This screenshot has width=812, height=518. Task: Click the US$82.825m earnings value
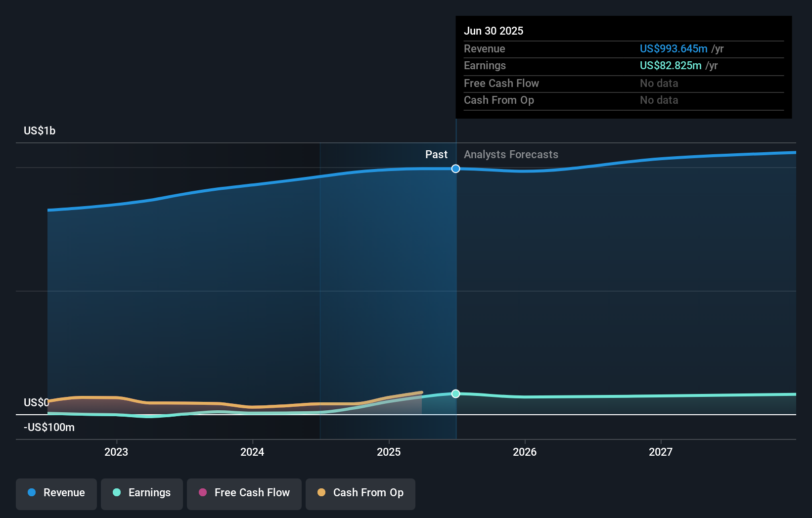[671, 65]
